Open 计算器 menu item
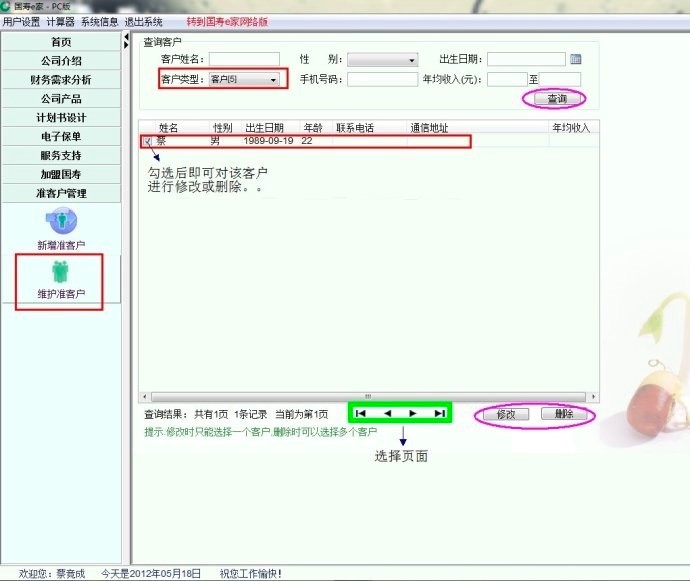 click(60, 22)
